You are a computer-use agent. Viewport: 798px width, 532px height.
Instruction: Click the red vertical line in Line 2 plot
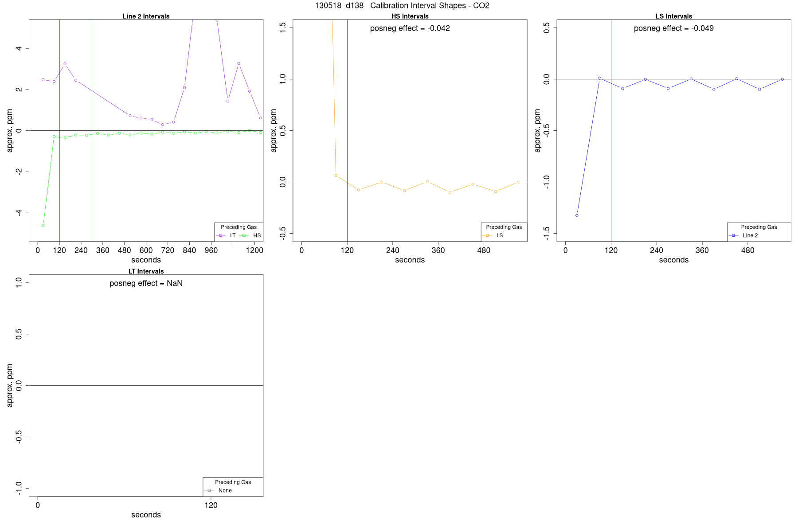[x=59, y=130]
